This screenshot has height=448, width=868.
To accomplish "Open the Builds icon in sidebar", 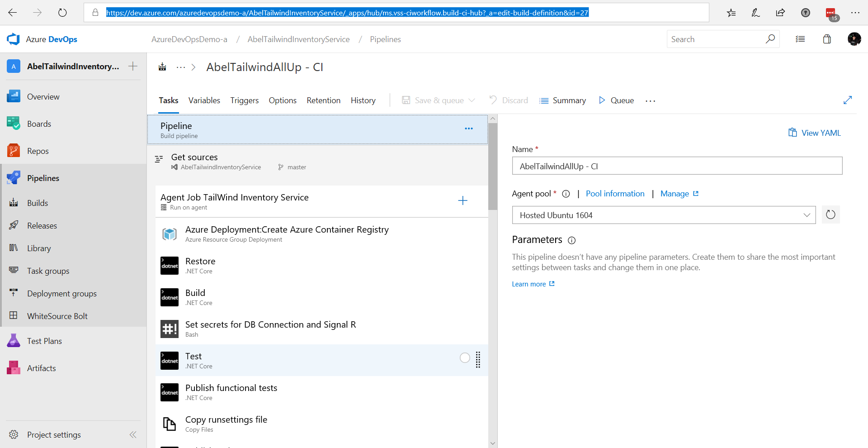I will [x=14, y=203].
